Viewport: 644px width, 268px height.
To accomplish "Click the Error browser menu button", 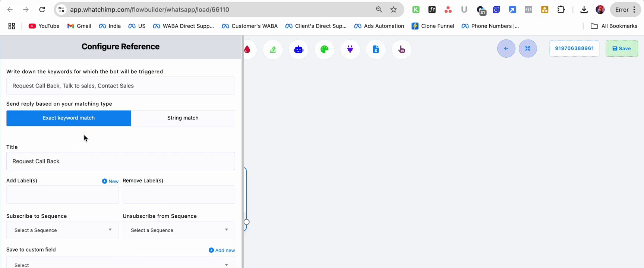I will (625, 10).
